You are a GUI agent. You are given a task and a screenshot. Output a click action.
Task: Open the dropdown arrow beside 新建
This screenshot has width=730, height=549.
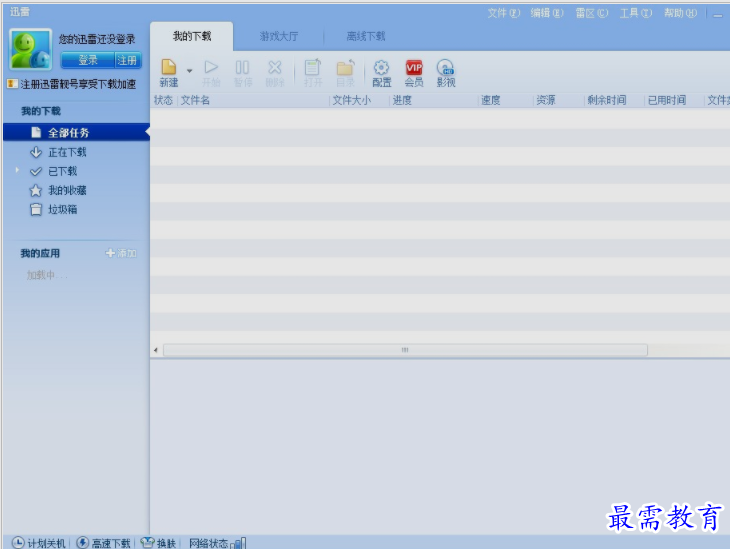(x=189, y=71)
